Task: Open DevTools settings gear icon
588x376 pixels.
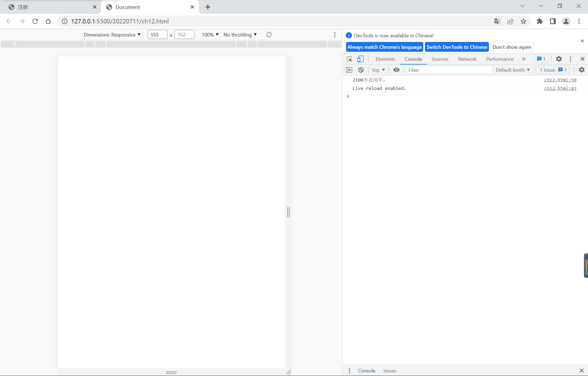Action: coord(559,59)
